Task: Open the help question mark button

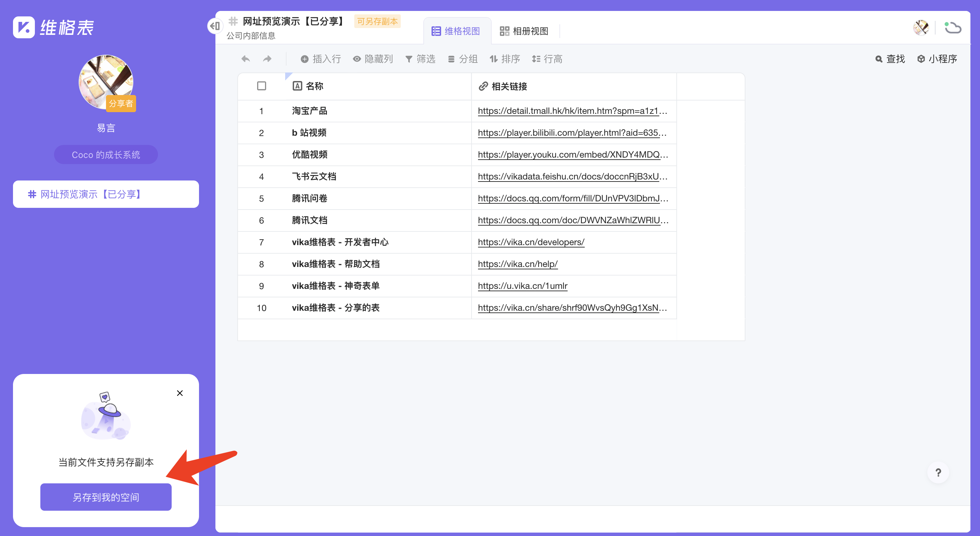Action: [x=938, y=472]
